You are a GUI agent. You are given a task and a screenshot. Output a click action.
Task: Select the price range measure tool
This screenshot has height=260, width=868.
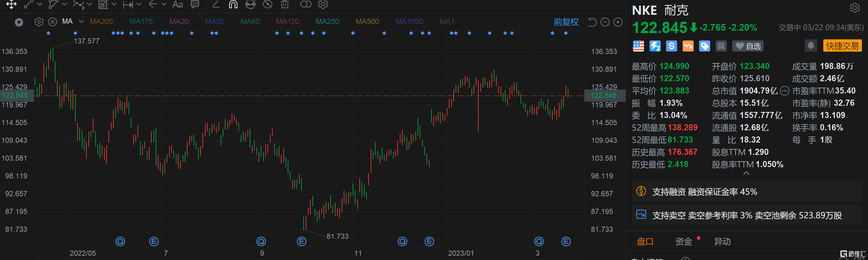click(128, 4)
